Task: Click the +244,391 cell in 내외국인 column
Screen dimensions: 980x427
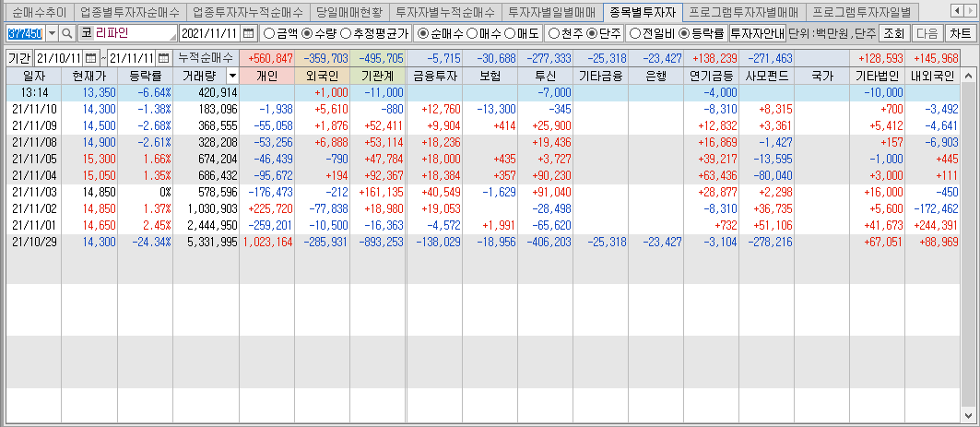Action: [933, 226]
